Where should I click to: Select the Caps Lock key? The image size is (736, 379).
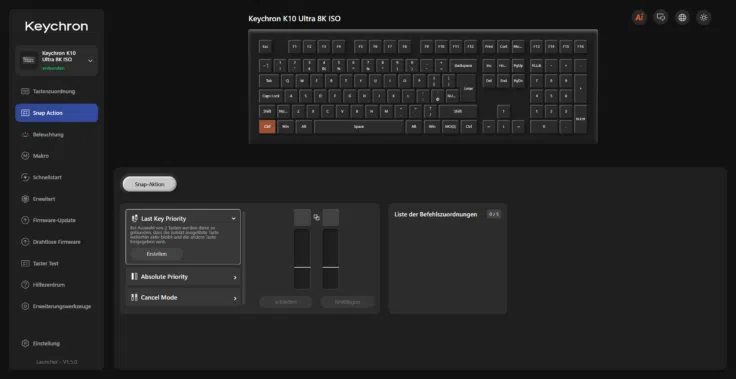coord(271,96)
